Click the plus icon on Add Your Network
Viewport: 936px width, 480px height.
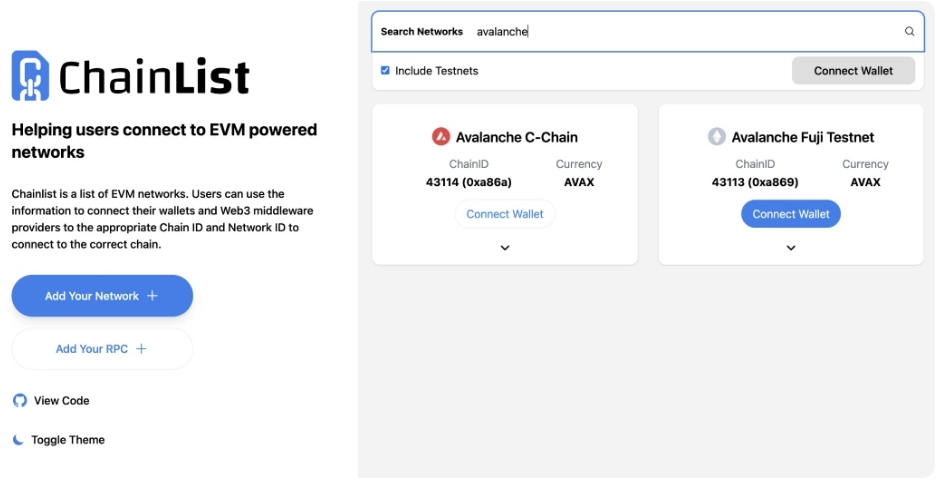(x=152, y=296)
